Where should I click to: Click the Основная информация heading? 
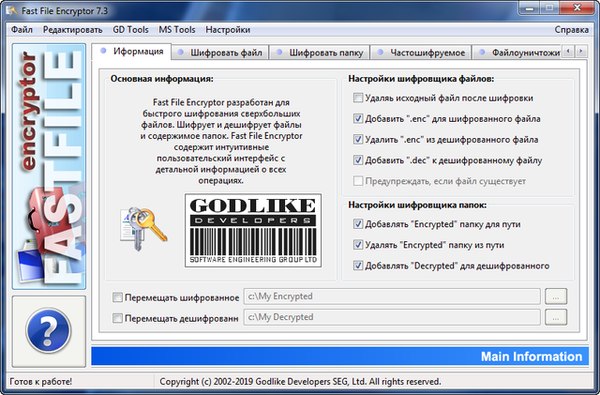(162, 79)
